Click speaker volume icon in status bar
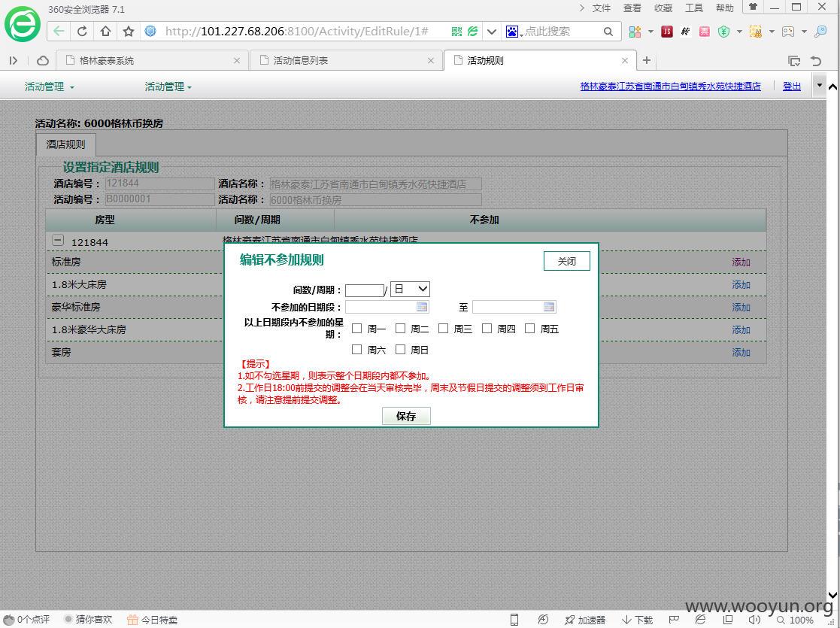This screenshot has height=628, width=840. tap(754, 620)
